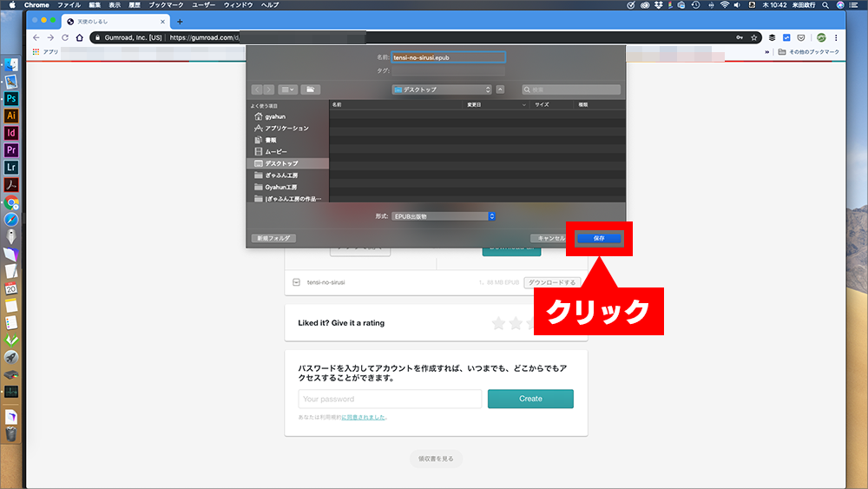This screenshot has height=489, width=868.
Task: Open a new Chrome tab
Action: (180, 22)
